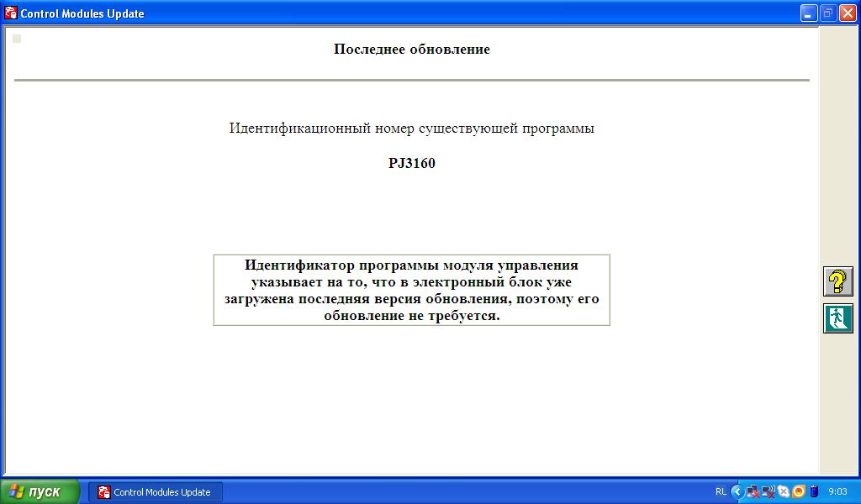
Task: Click the Последнее обновление heading
Action: (x=411, y=49)
